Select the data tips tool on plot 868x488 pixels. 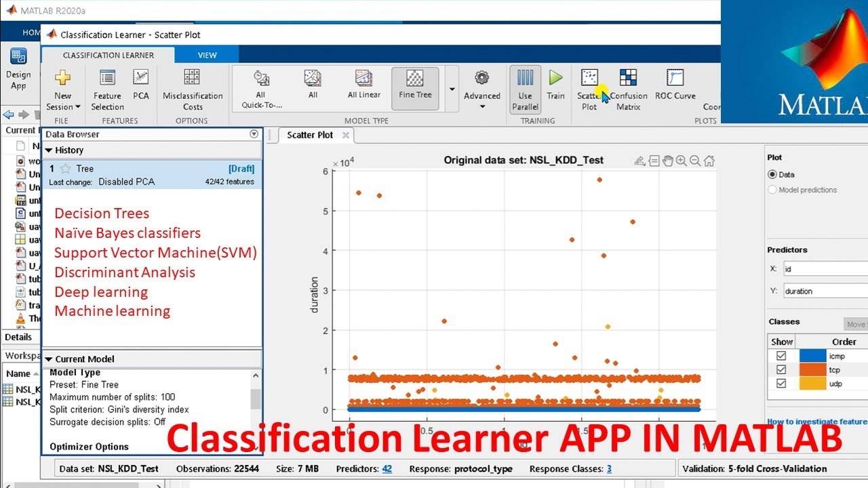point(654,161)
